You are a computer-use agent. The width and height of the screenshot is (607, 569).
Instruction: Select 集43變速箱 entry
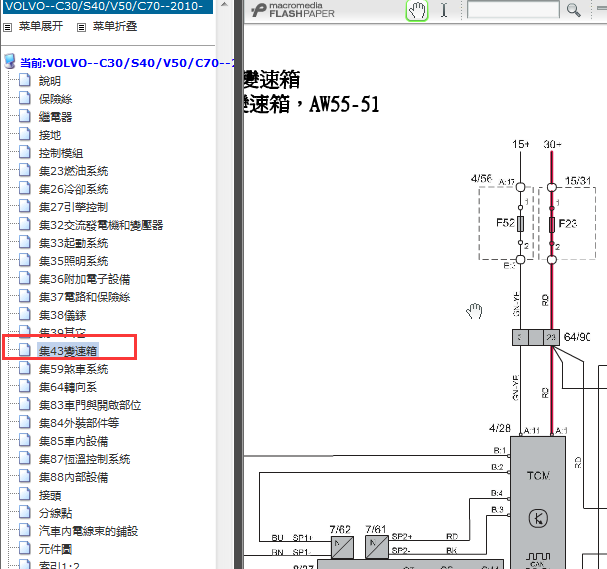pos(68,351)
